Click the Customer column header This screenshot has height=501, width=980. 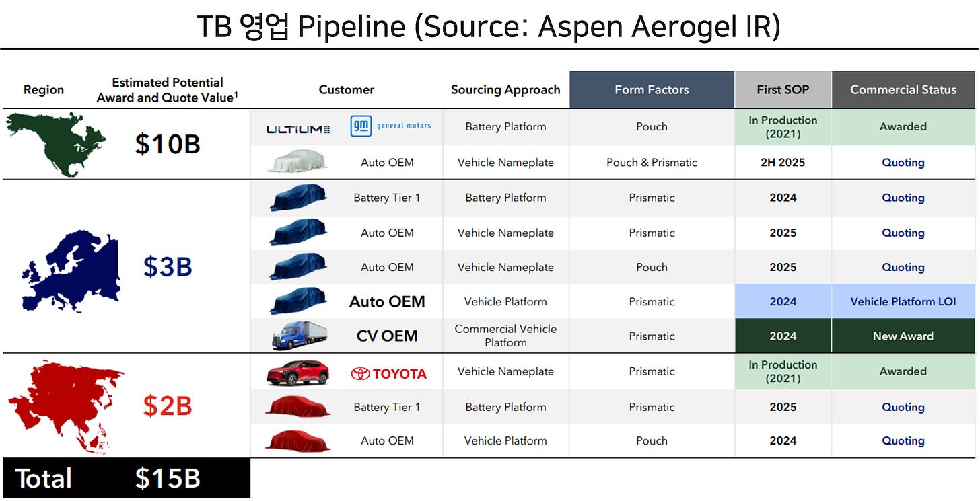click(x=347, y=90)
